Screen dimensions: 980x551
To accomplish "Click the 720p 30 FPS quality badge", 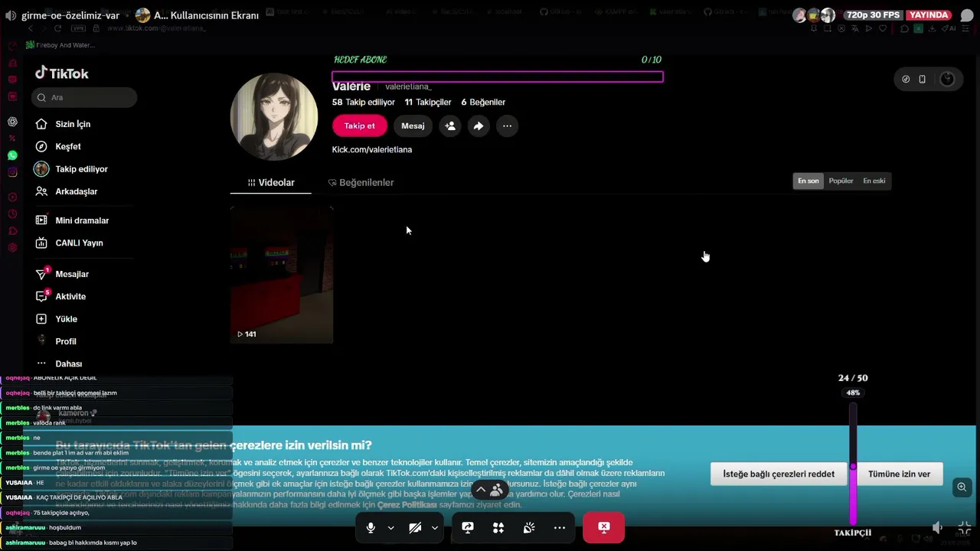I will click(x=872, y=15).
